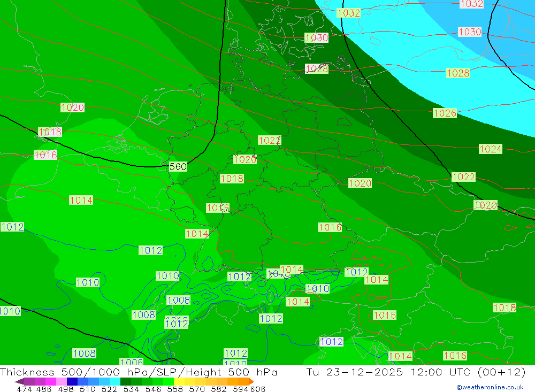The width and height of the screenshot is (535, 392).
Task: Click the legend value '570'
Action: pos(196,389)
